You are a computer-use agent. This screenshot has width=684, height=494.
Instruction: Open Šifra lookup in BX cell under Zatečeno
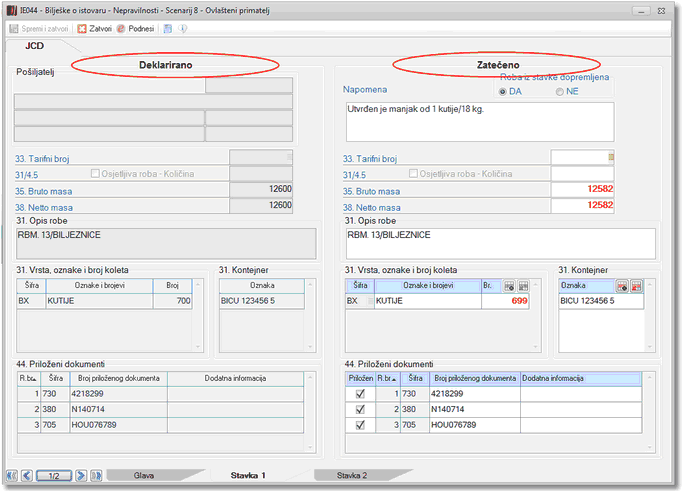pyautogui.click(x=370, y=301)
